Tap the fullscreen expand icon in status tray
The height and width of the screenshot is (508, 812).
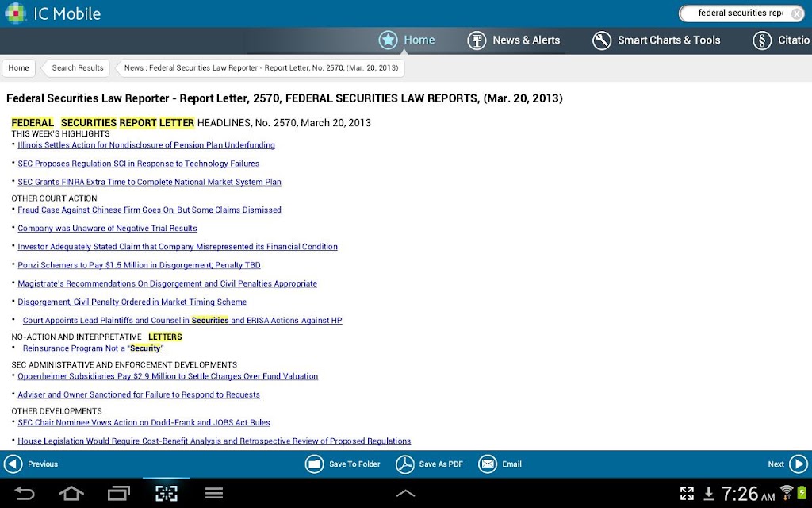click(x=687, y=493)
